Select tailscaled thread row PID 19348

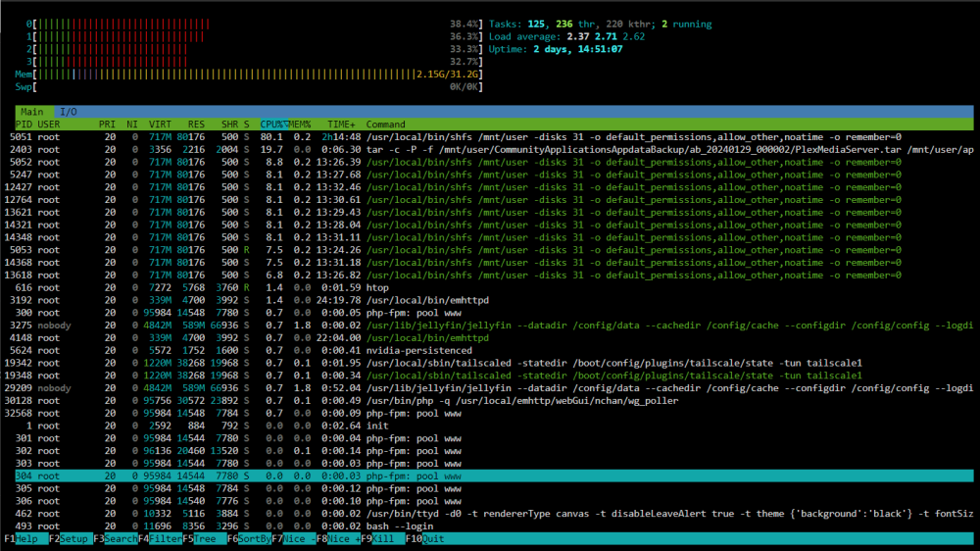click(490, 376)
